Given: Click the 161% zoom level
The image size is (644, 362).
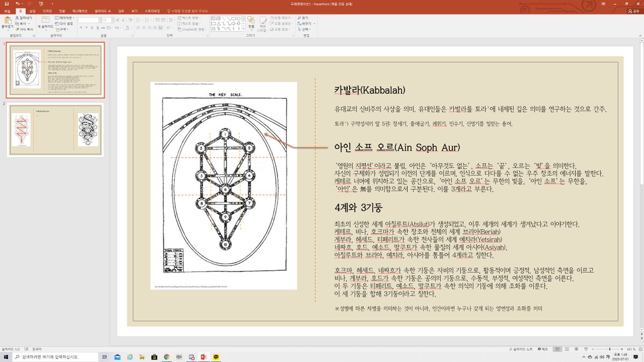Looking at the screenshot, I should (632, 349).
